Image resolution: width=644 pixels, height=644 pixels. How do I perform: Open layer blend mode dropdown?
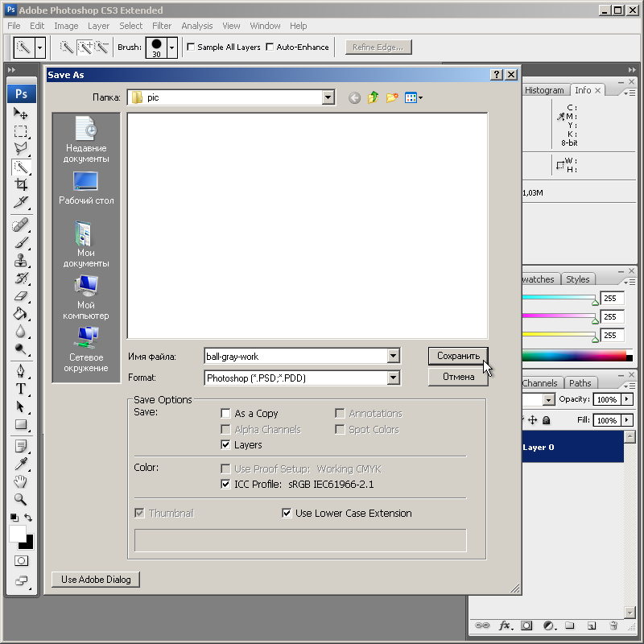pos(548,399)
